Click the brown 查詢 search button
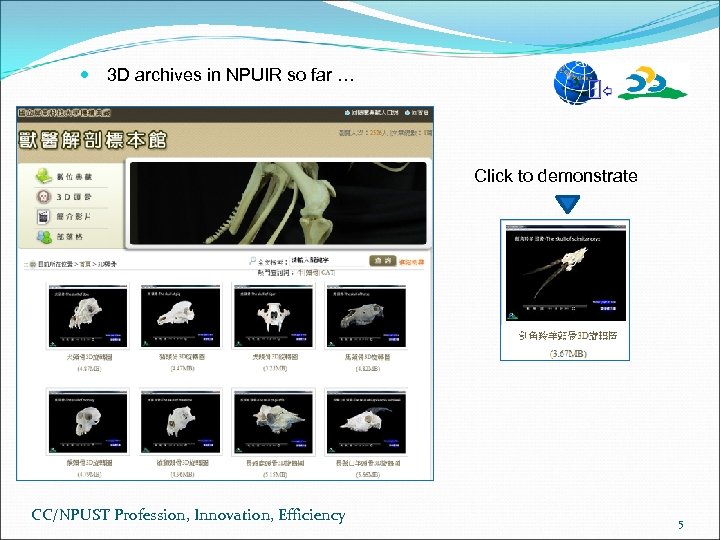 pyautogui.click(x=382, y=260)
